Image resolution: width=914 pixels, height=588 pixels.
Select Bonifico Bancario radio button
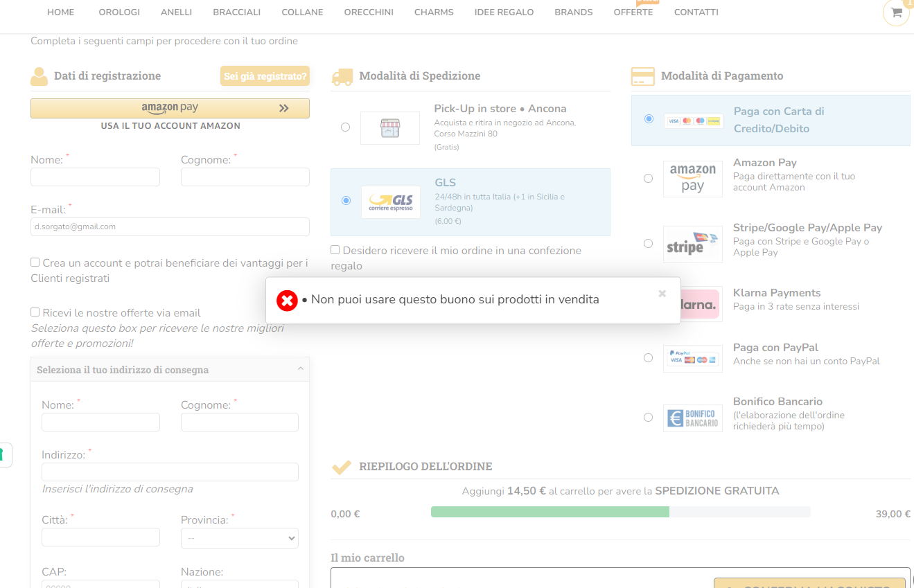coord(648,418)
